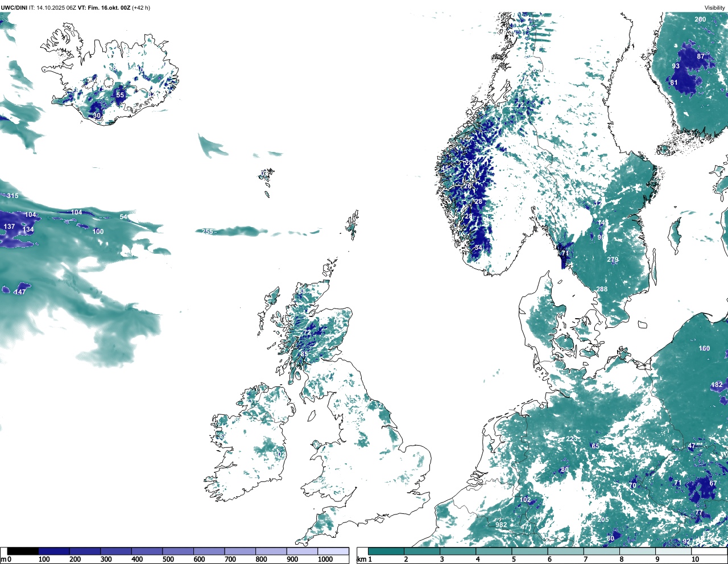Click the black 0–100 m legend swatch
This screenshot has height=564, width=728.
(x=23, y=551)
